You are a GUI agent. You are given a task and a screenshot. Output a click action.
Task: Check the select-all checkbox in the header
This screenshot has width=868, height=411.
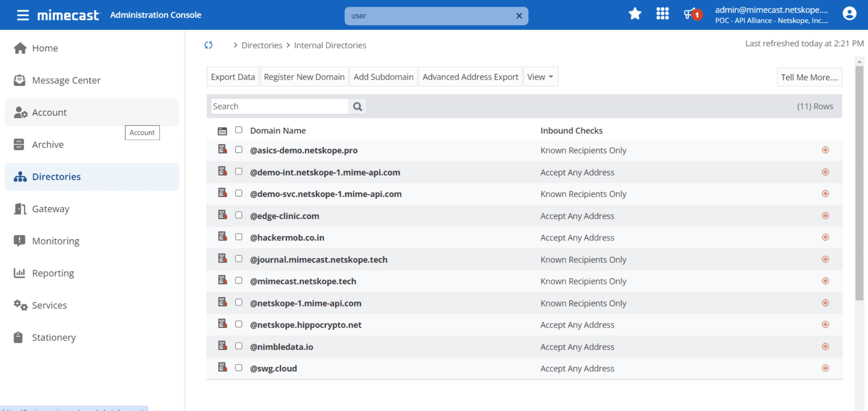pos(238,129)
